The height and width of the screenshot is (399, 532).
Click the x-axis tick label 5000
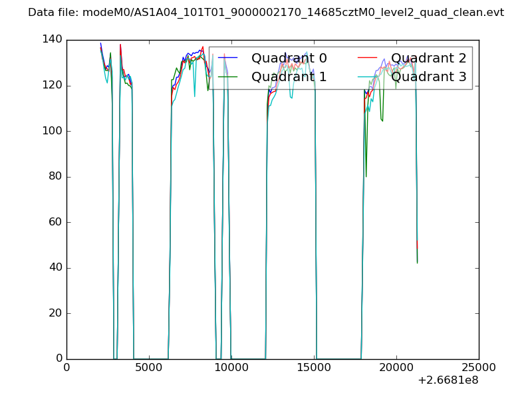[x=149, y=368]
